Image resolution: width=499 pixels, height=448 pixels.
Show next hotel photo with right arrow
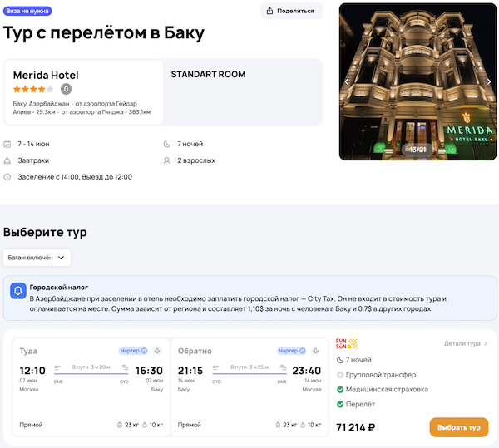click(489, 82)
